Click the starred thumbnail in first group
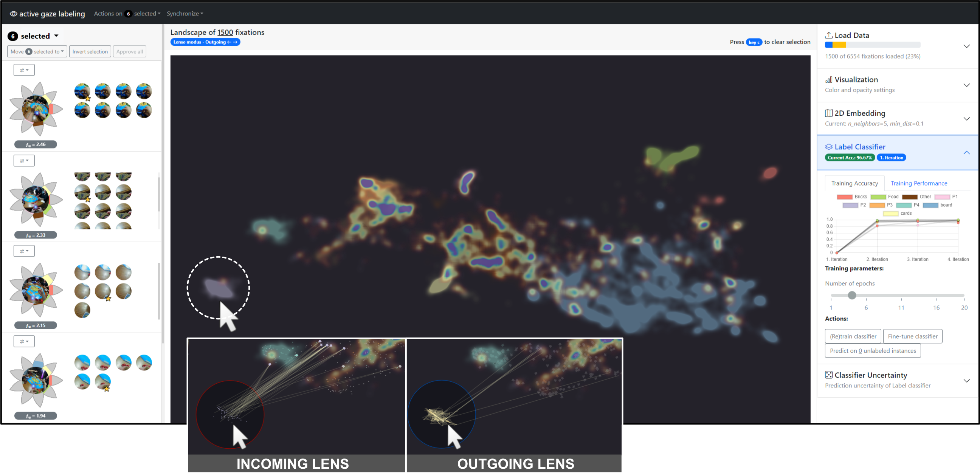The height and width of the screenshot is (474, 980). [x=82, y=92]
